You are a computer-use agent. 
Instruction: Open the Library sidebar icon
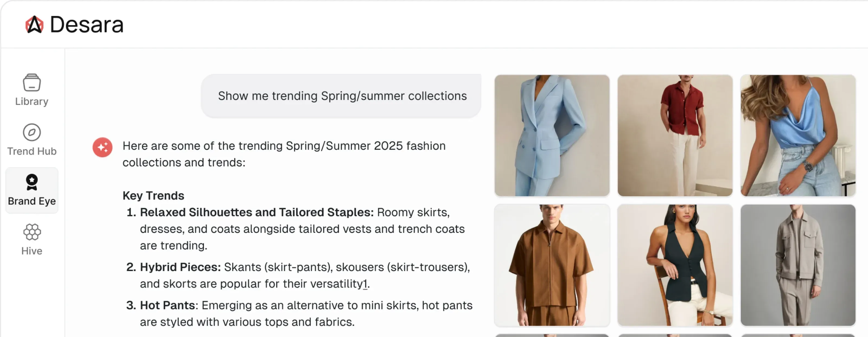point(32,82)
